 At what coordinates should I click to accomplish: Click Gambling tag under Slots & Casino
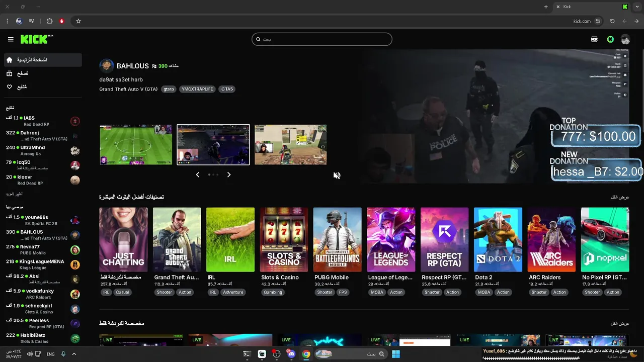(x=273, y=292)
